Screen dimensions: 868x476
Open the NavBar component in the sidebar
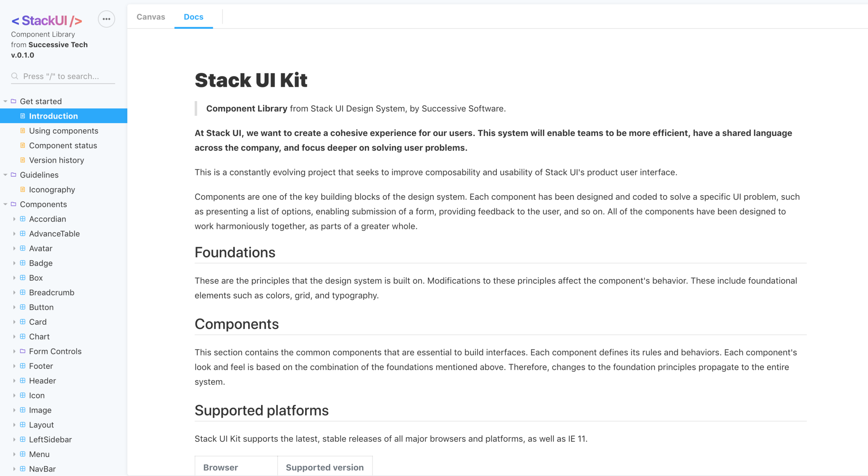43,469
